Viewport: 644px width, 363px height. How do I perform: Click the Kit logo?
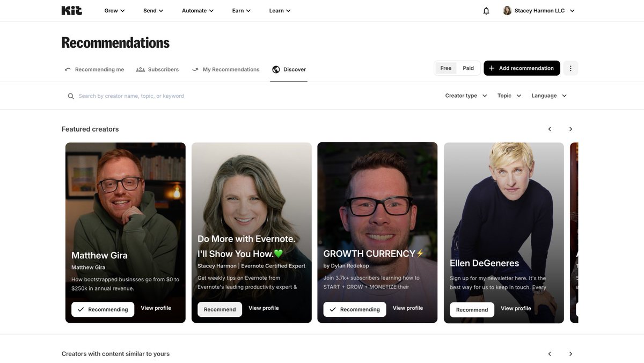click(x=72, y=10)
